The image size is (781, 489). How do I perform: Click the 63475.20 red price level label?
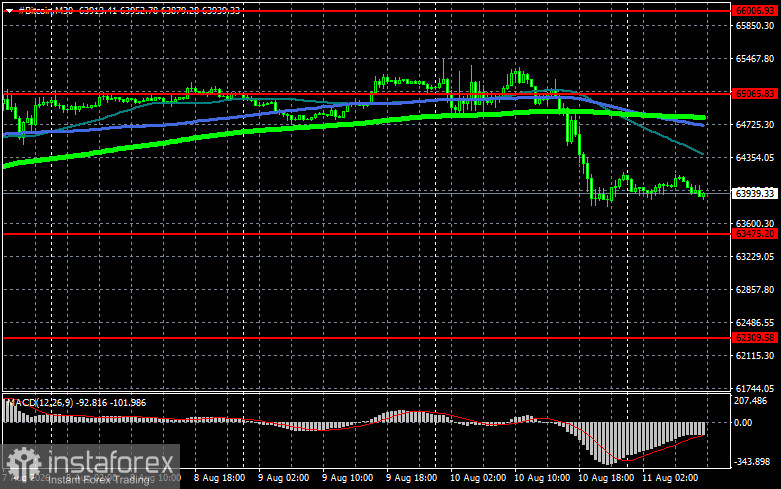click(x=755, y=234)
